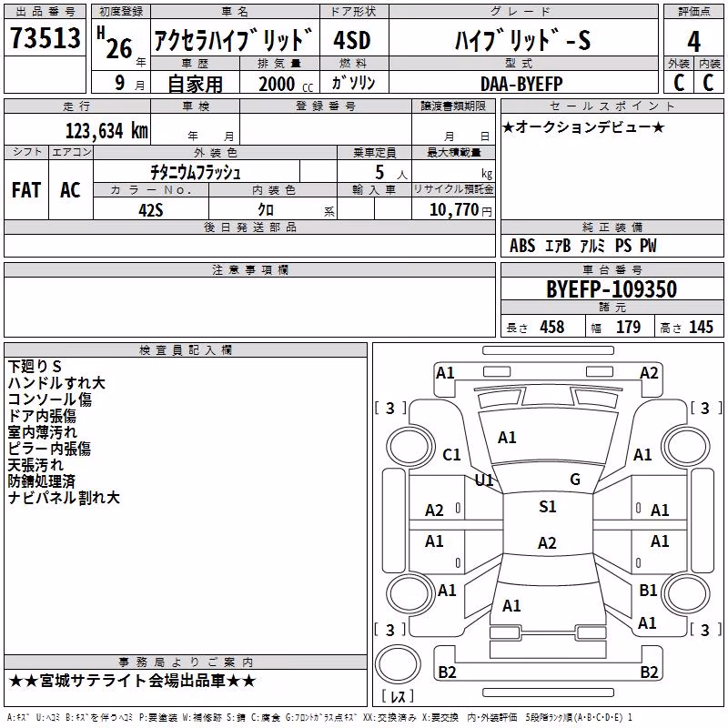The image size is (728, 728).
Task: Click the A2 roof marker
Action: [x=547, y=542]
